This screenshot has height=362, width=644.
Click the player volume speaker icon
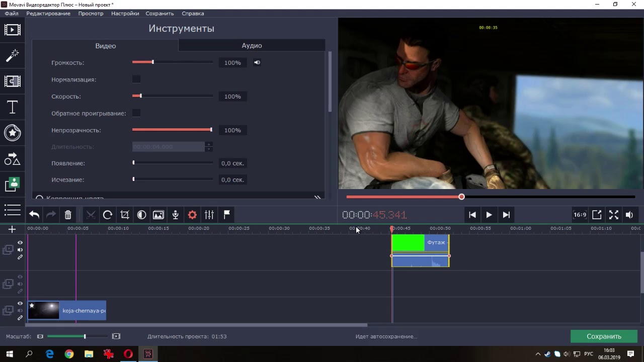click(x=629, y=215)
